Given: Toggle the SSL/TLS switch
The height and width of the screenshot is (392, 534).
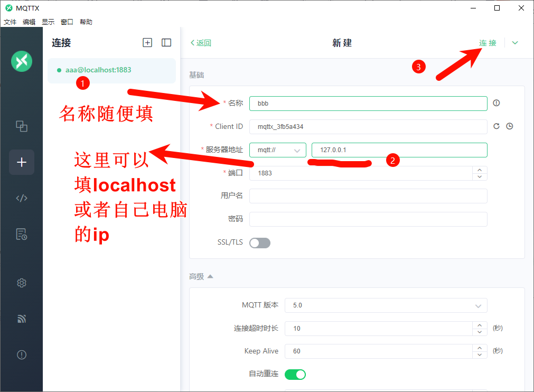Looking at the screenshot, I should (260, 243).
